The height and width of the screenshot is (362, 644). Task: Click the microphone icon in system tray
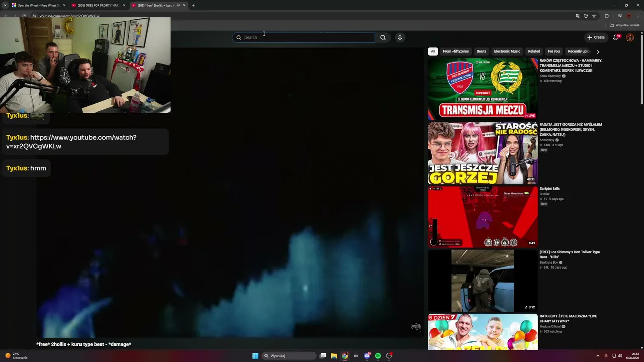[x=606, y=356]
